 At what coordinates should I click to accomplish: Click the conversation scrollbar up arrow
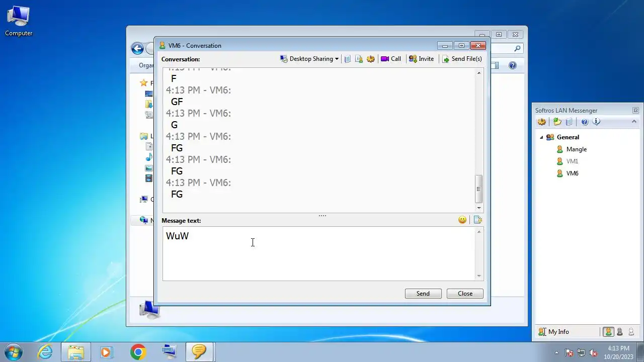(x=479, y=73)
